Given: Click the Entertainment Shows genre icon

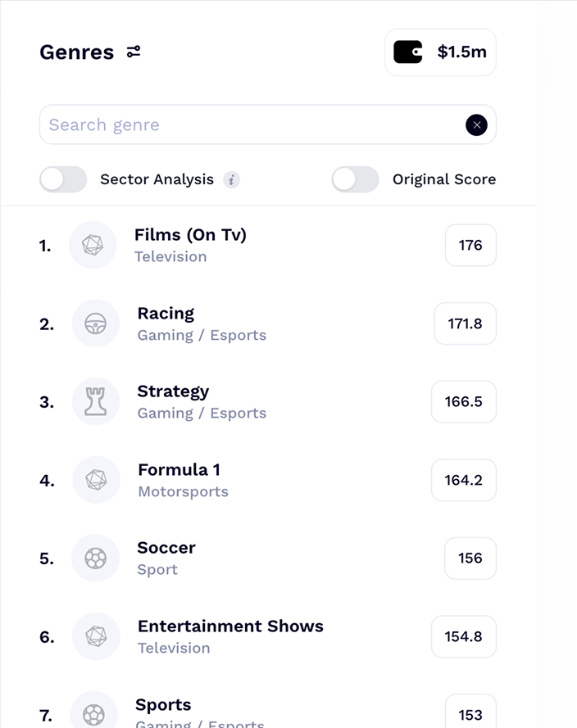Looking at the screenshot, I should click(x=96, y=636).
